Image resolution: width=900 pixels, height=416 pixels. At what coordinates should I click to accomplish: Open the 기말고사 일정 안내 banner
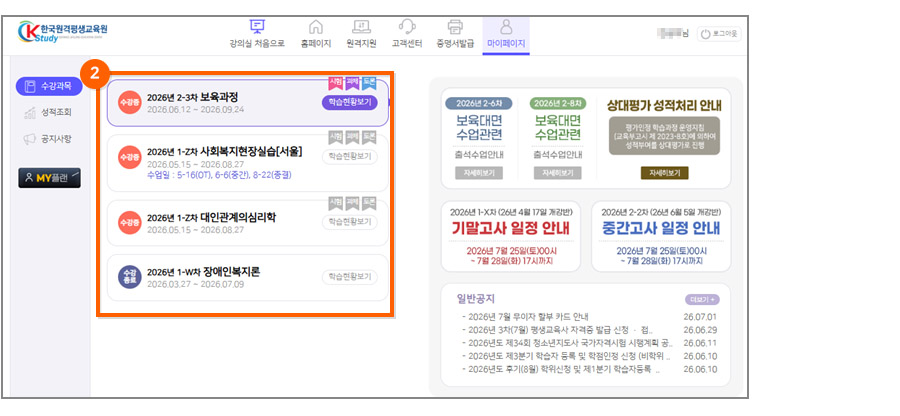[511, 236]
